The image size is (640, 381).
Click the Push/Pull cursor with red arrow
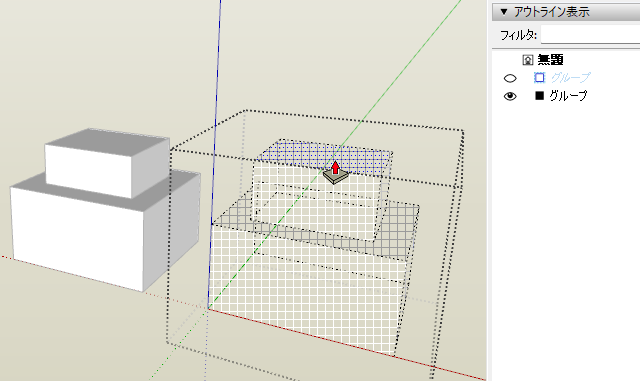click(x=336, y=172)
